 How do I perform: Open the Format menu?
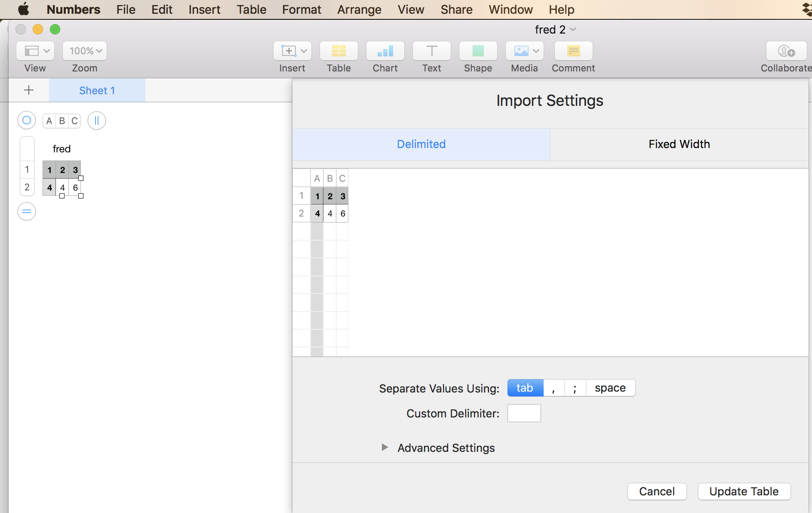pyautogui.click(x=302, y=9)
